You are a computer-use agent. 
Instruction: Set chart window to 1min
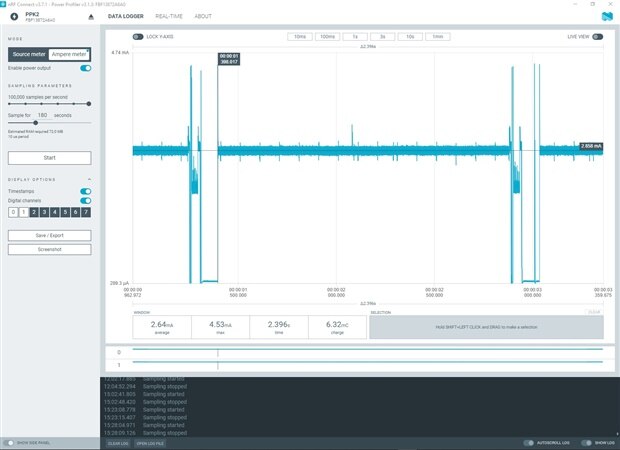[x=438, y=37]
